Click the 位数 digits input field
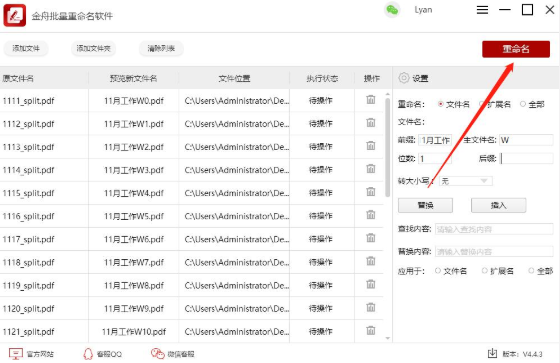Screen dimensions: 560x363 click(435, 158)
